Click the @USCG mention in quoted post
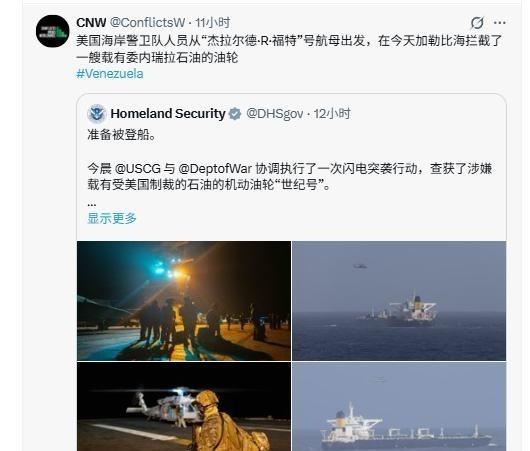The image size is (530, 451). (x=138, y=168)
